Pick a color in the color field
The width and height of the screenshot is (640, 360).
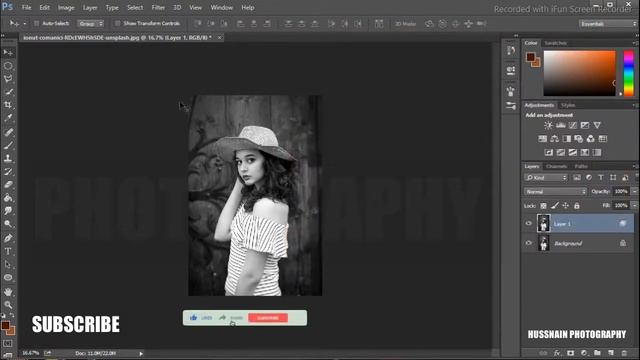pyautogui.click(x=580, y=73)
